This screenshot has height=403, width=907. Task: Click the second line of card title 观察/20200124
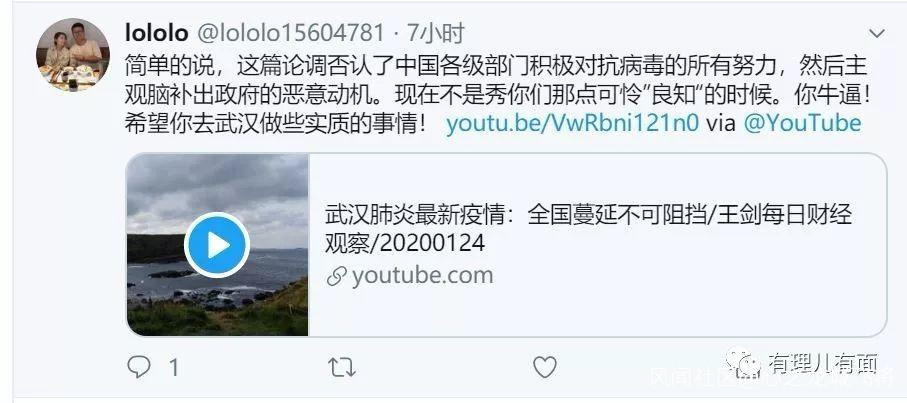pos(405,243)
